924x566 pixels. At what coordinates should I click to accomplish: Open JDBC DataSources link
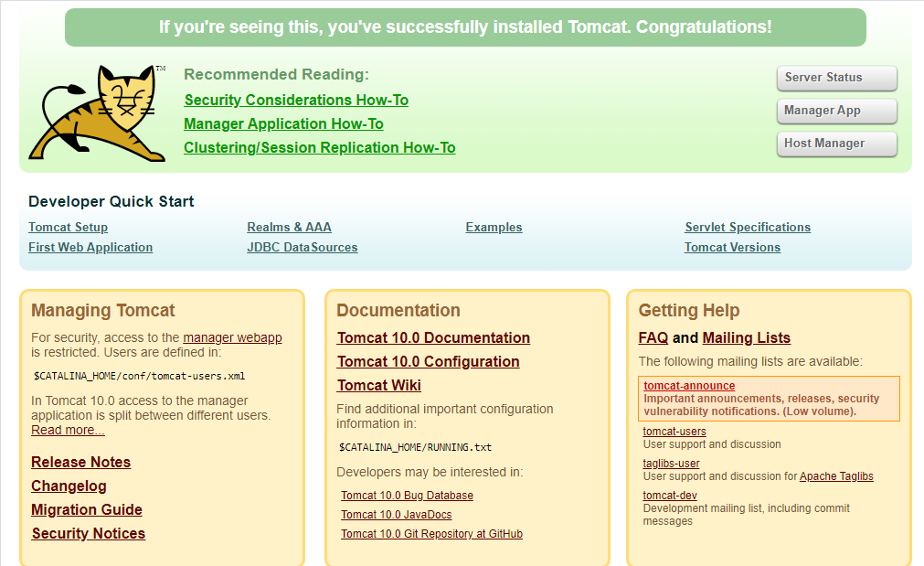[303, 247]
